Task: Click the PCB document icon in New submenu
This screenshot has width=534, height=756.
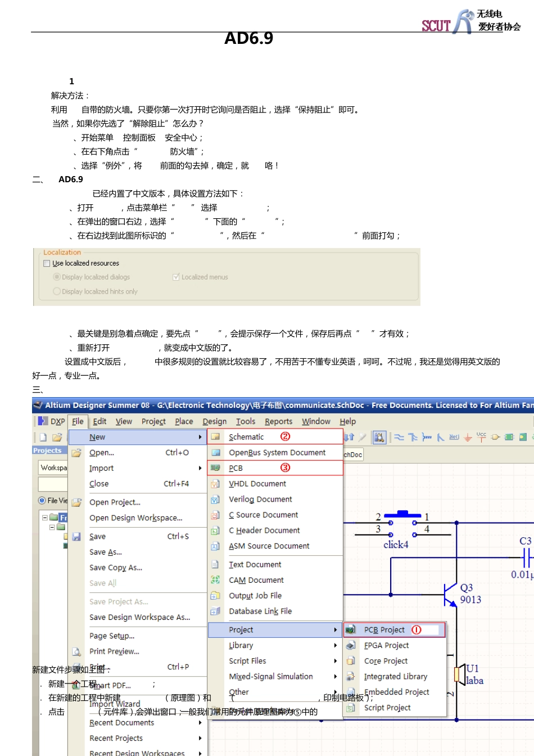Action: pyautogui.click(x=215, y=467)
